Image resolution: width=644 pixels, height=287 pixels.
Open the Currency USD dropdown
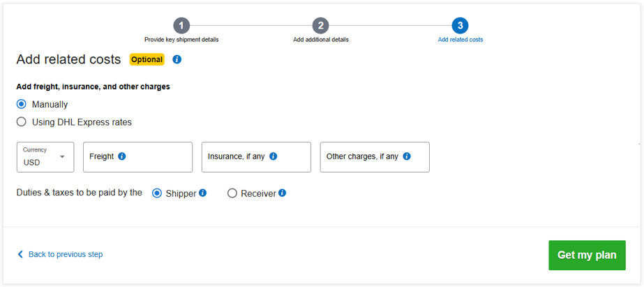click(45, 157)
